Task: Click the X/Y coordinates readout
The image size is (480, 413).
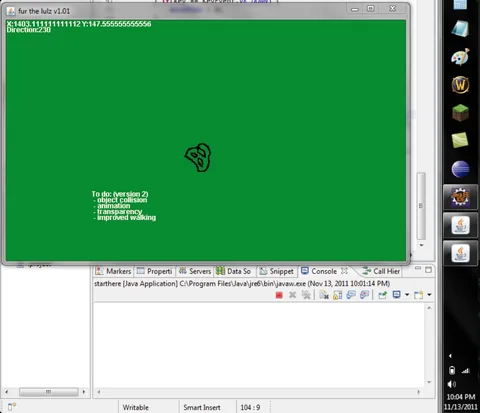Action: 79,24
